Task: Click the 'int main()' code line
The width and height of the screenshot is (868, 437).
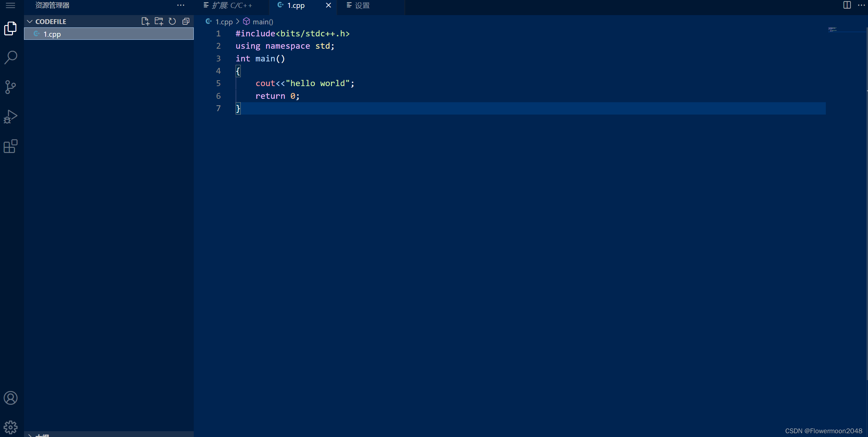Action: pyautogui.click(x=260, y=59)
